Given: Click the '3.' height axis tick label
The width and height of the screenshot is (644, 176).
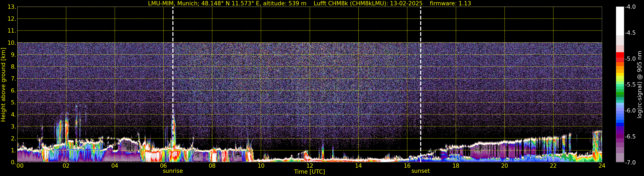Looking at the screenshot, I should (13, 127).
